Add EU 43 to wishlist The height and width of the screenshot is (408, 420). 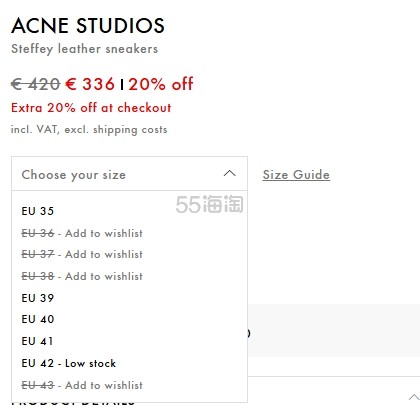(129, 385)
